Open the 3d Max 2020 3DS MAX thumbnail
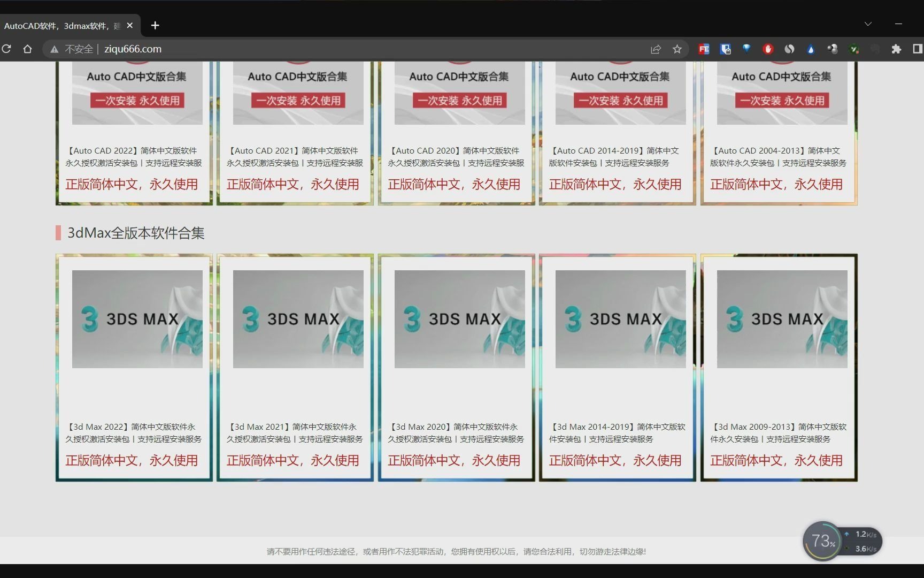 pos(459,319)
